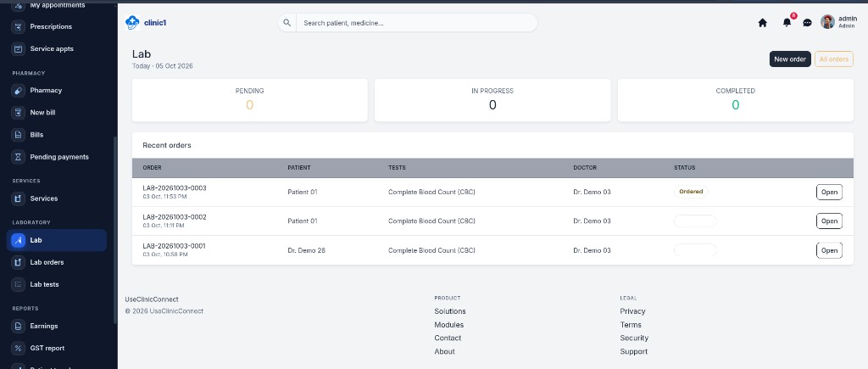Viewport: 868px width, 369px height.
Task: Click the Terms footer link
Action: (631, 325)
